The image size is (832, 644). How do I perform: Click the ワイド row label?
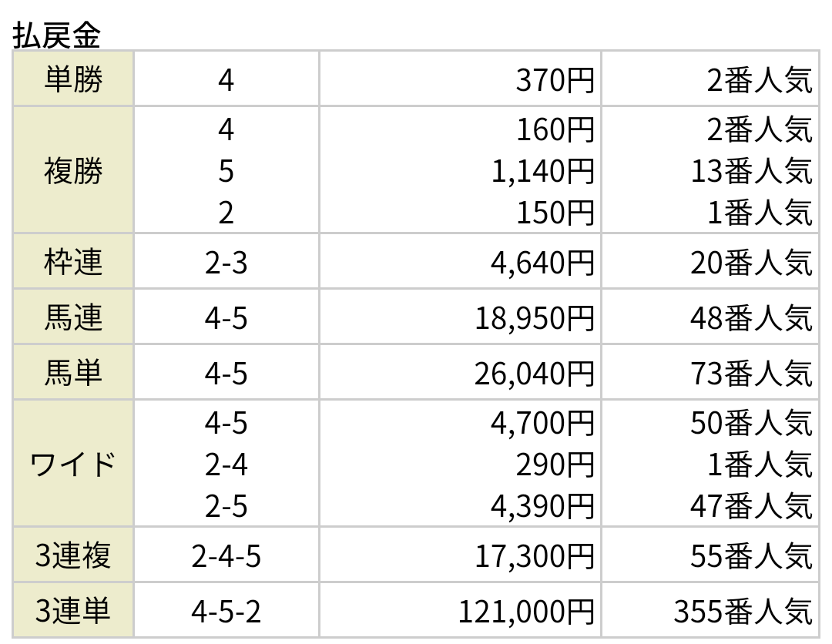coord(73,464)
